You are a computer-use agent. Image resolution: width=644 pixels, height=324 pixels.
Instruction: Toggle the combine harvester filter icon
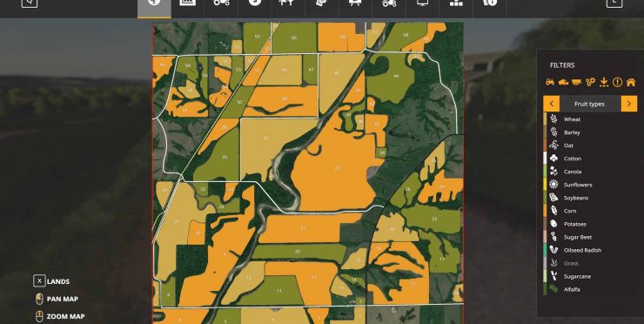pyautogui.click(x=563, y=82)
